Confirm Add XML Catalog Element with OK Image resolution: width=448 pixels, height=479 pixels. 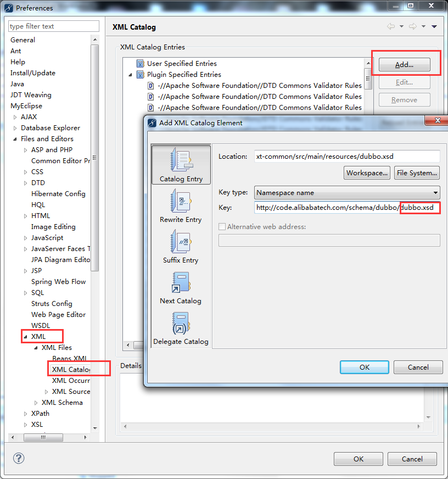(365, 367)
